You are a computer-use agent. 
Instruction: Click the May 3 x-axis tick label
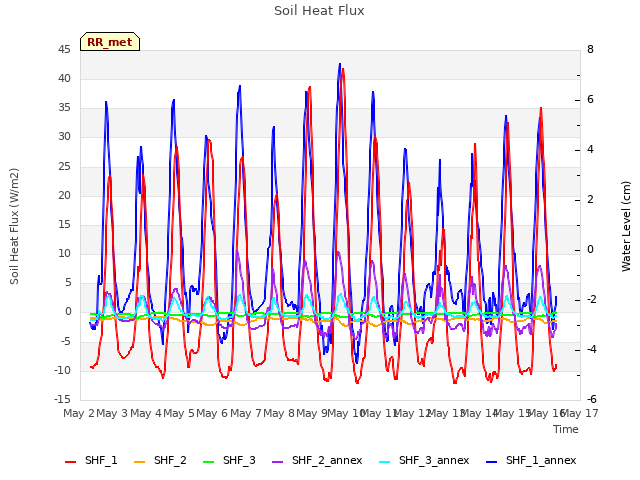(112, 413)
